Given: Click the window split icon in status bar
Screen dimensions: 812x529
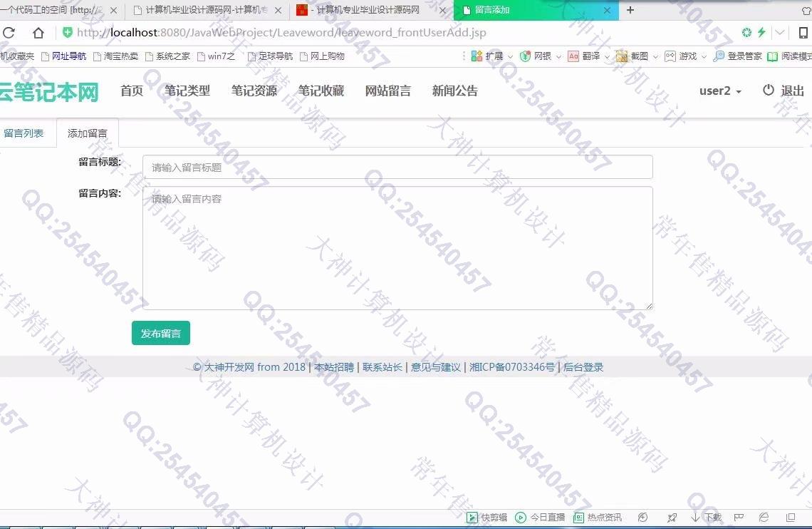Looking at the screenshot, I should 790,517.
